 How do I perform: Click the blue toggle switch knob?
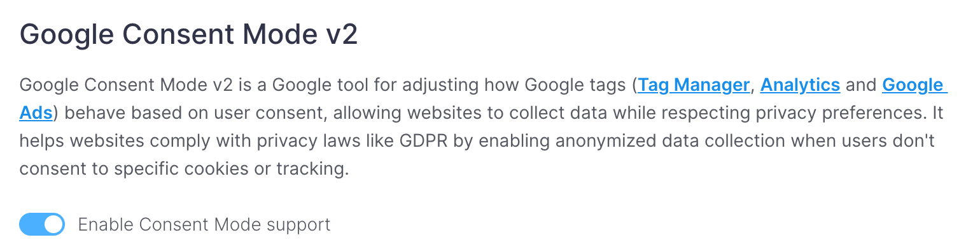click(54, 224)
